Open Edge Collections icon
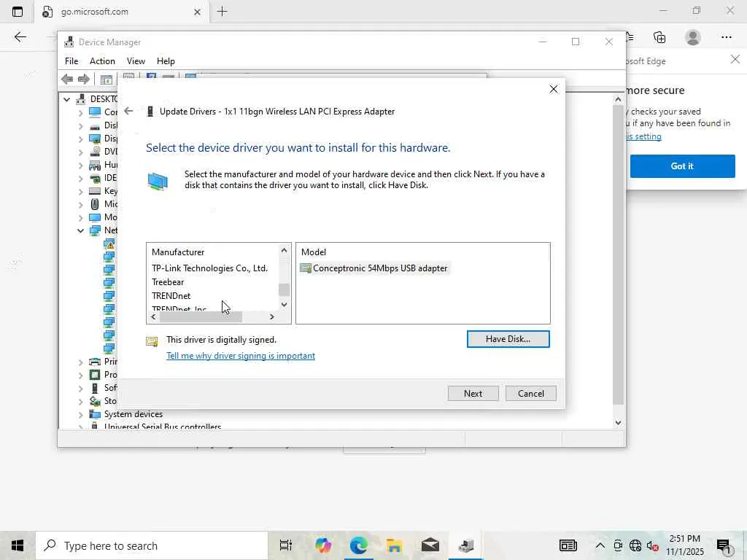The width and height of the screenshot is (747, 560). [659, 37]
